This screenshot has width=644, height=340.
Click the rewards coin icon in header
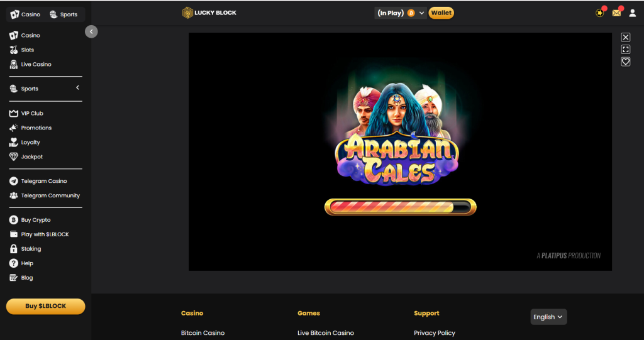pos(600,13)
